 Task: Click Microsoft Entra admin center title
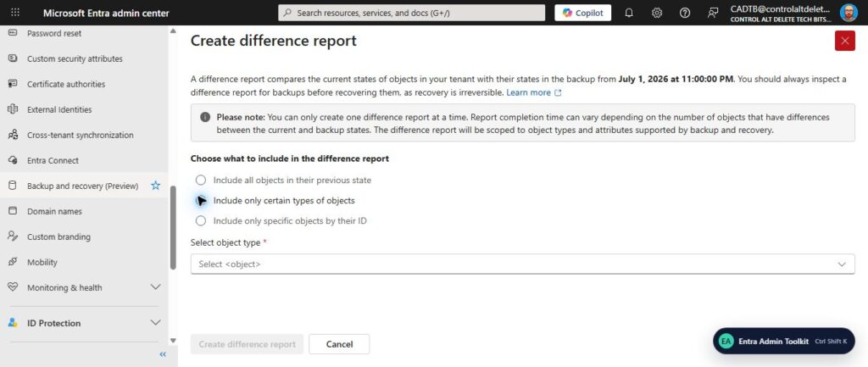click(106, 14)
